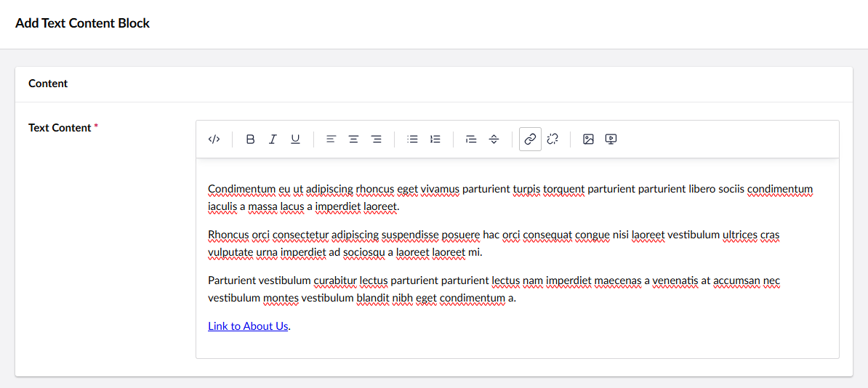Apply underline formatting
This screenshot has height=388, width=868.
295,140
